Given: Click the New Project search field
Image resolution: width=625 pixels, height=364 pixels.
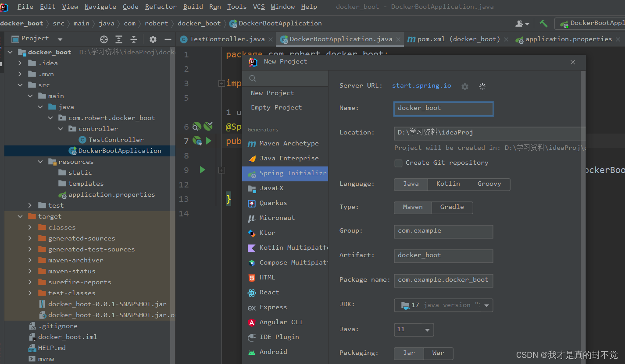Looking at the screenshot, I should tap(285, 78).
